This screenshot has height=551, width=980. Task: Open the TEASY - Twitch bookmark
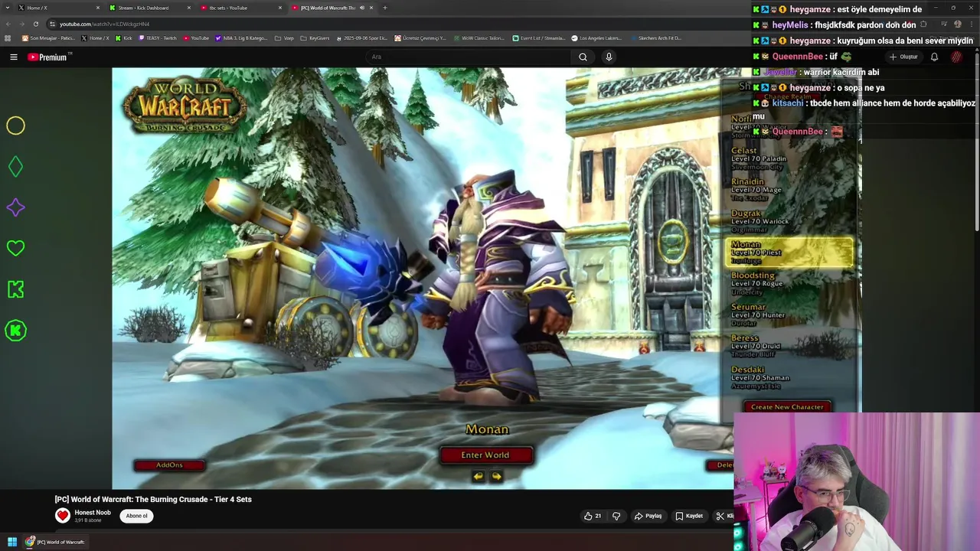click(x=158, y=37)
